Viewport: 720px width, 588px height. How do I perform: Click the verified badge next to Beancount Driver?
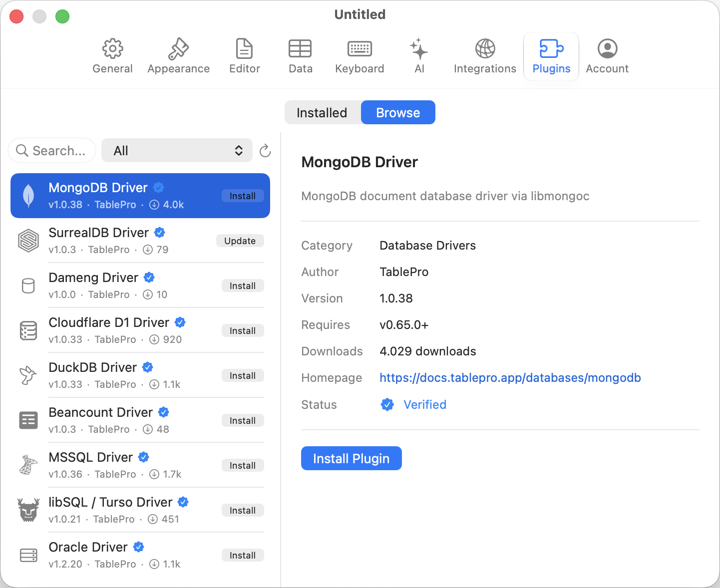[164, 412]
